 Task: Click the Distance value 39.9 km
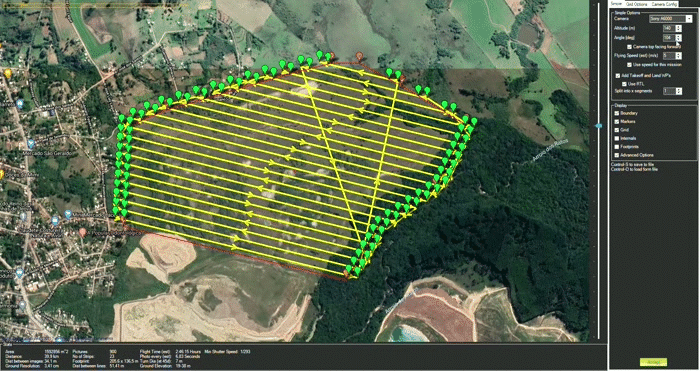point(52,356)
